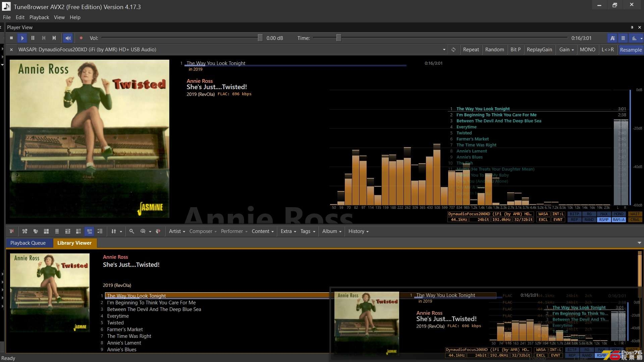
Task: Click the large Annie Ross album cover
Action: click(89, 139)
